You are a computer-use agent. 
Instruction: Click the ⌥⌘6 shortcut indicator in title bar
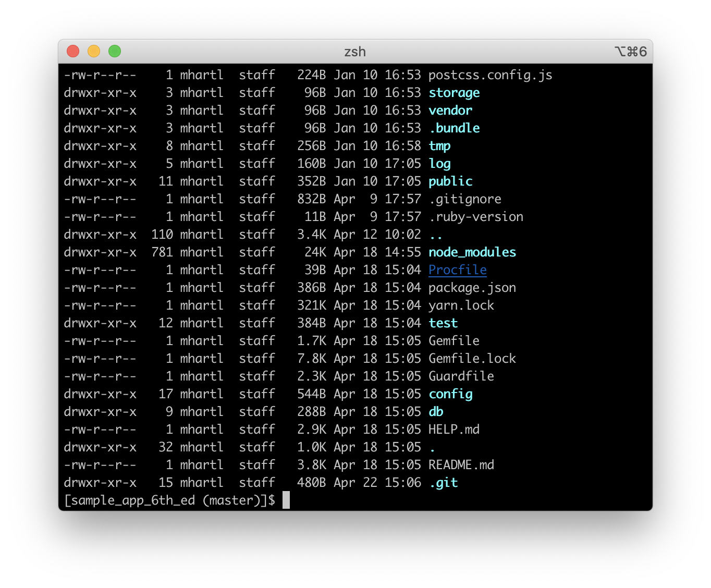pos(631,52)
